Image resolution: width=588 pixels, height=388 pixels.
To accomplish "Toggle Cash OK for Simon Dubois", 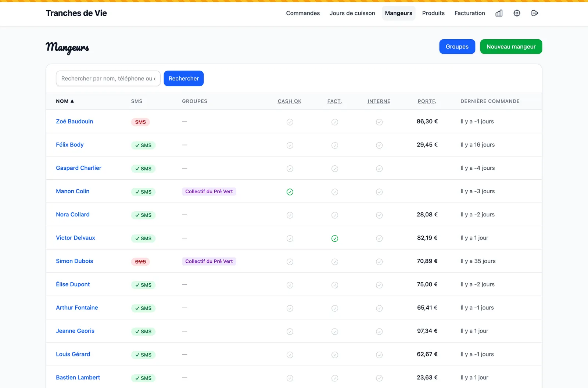I will 290,262.
